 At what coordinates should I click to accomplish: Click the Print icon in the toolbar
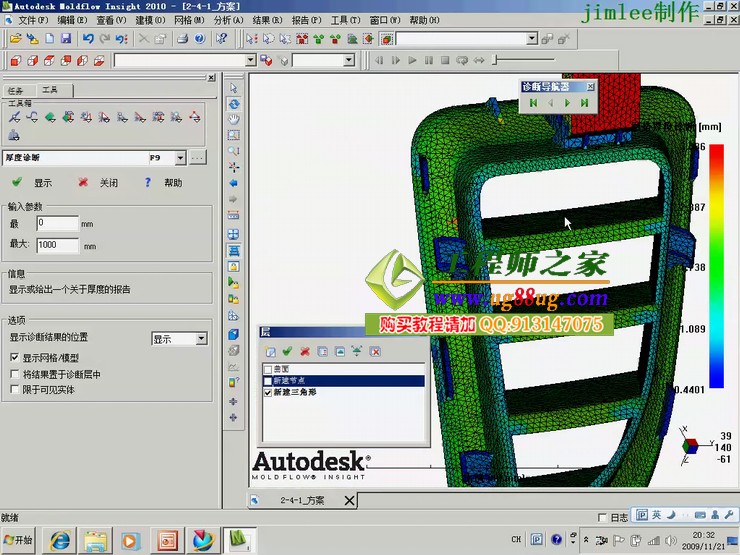click(x=182, y=38)
